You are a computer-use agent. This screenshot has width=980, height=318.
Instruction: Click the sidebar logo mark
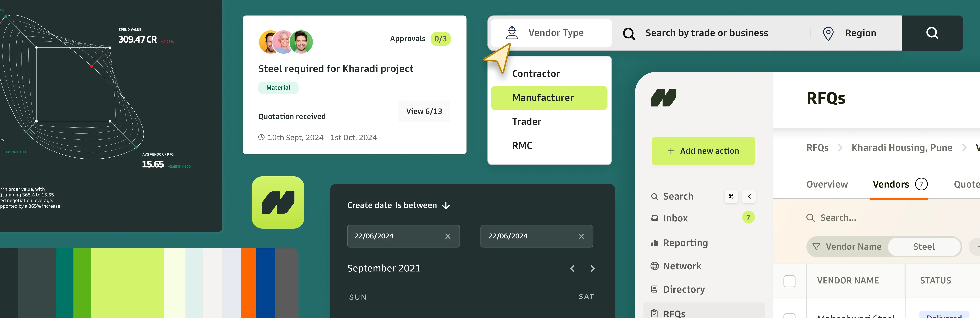[664, 98]
